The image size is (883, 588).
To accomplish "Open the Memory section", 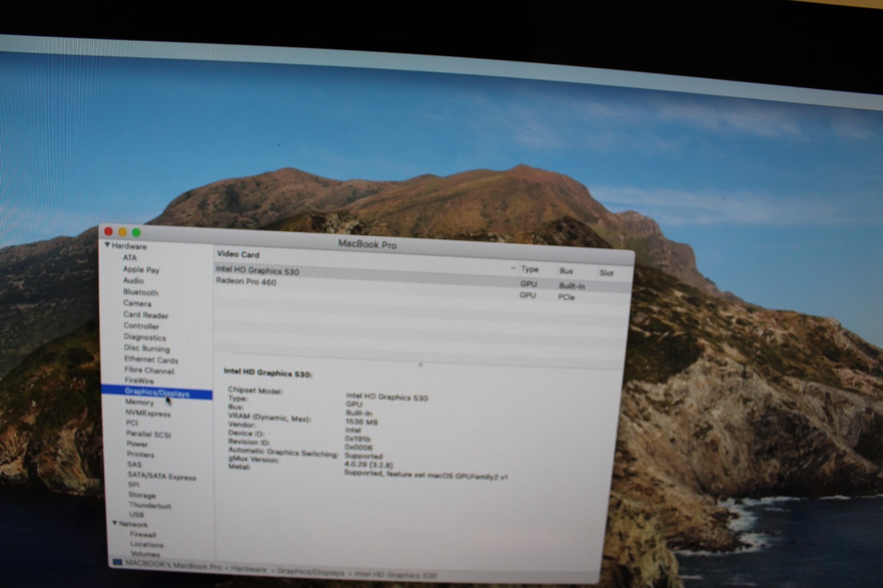I will tap(139, 403).
